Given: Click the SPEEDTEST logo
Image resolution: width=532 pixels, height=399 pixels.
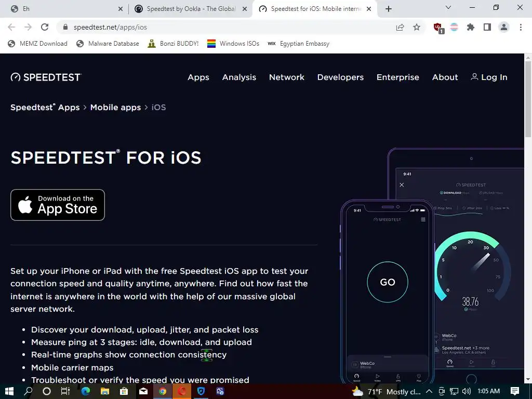Looking at the screenshot, I should pyautogui.click(x=46, y=77).
